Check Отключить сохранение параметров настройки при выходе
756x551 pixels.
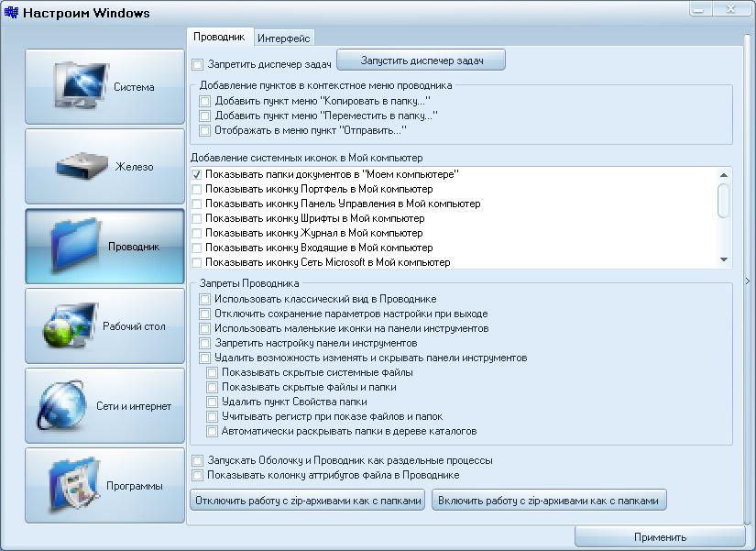tap(204, 314)
